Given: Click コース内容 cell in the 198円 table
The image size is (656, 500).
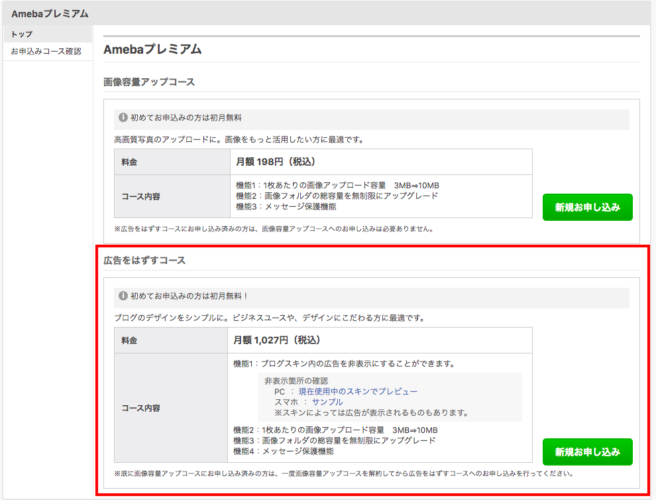Looking at the screenshot, I should coord(172,196).
